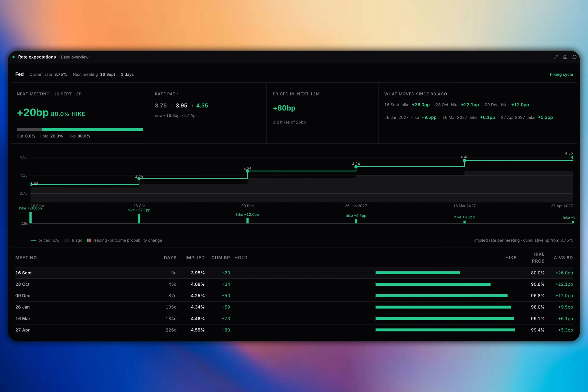Click the +9.5pp delta cell in table

(x=565, y=307)
